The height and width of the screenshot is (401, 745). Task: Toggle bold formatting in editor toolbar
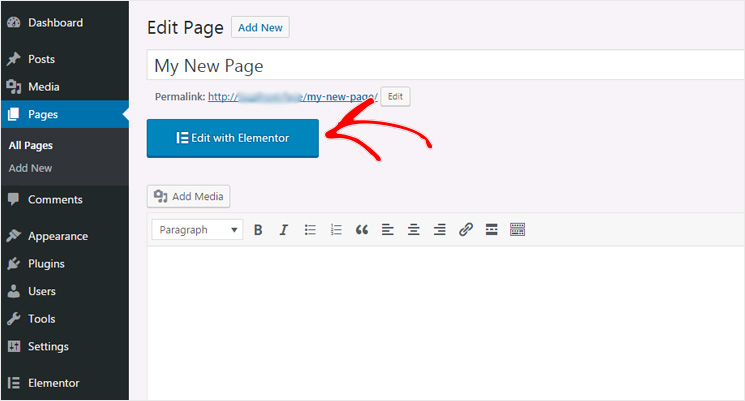click(x=258, y=230)
